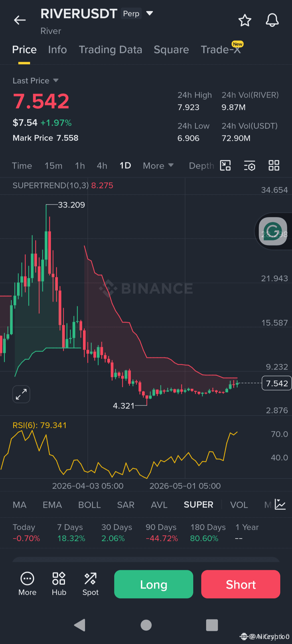Tap the +1.97% price change
The height and width of the screenshot is (644, 292).
pyautogui.click(x=56, y=123)
